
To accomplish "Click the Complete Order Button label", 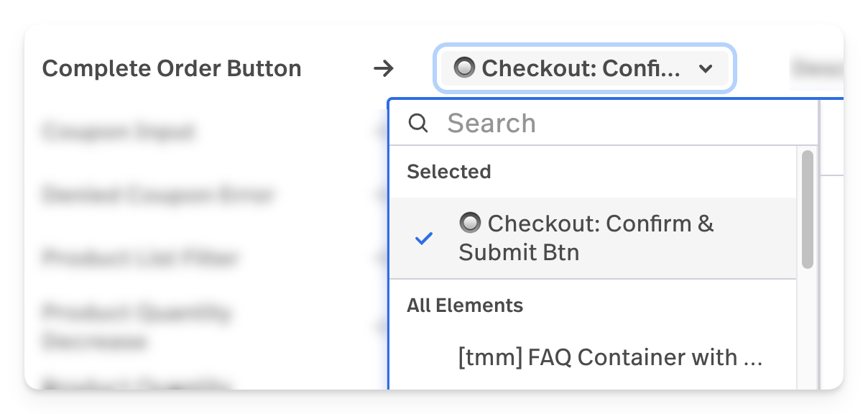I will click(172, 69).
